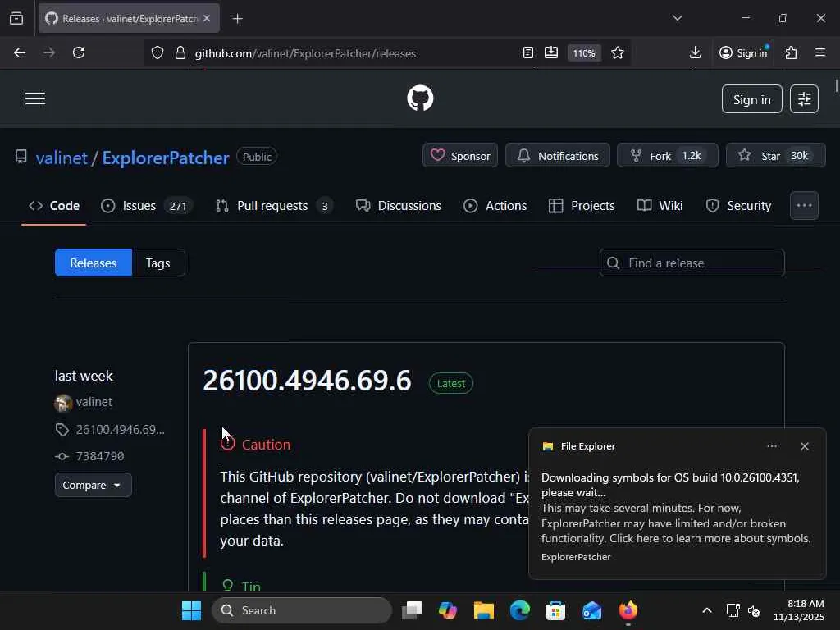Open the GitHub hamburger navigation menu
Image resolution: width=840 pixels, height=630 pixels.
point(35,98)
